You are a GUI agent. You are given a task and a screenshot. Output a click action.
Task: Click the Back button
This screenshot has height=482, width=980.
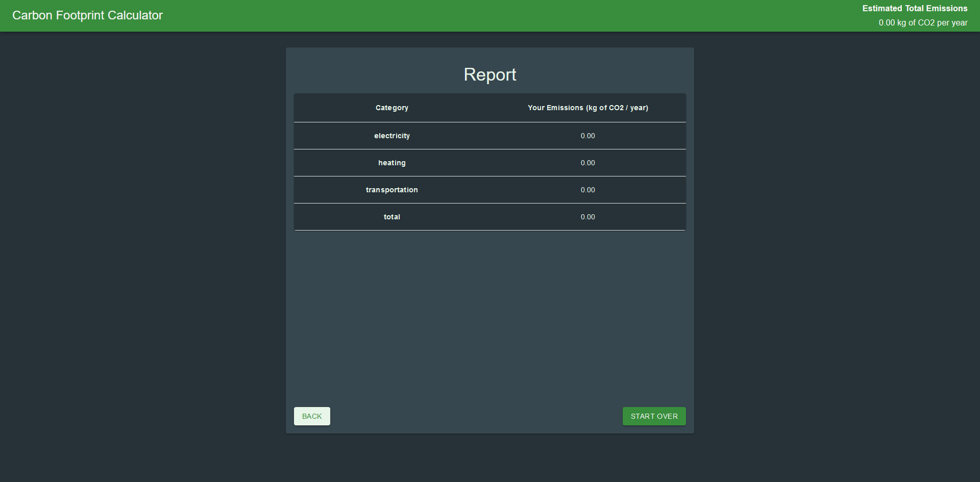[x=311, y=416]
